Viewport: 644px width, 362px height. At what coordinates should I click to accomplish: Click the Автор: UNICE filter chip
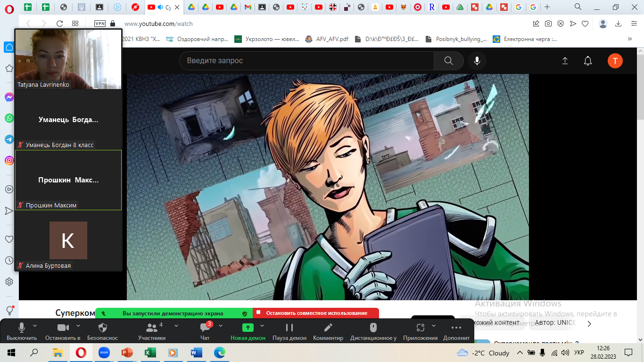point(555,323)
